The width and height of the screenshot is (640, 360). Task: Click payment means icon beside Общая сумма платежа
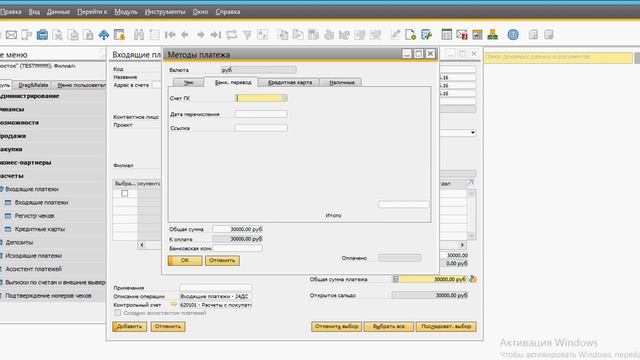coord(473,279)
